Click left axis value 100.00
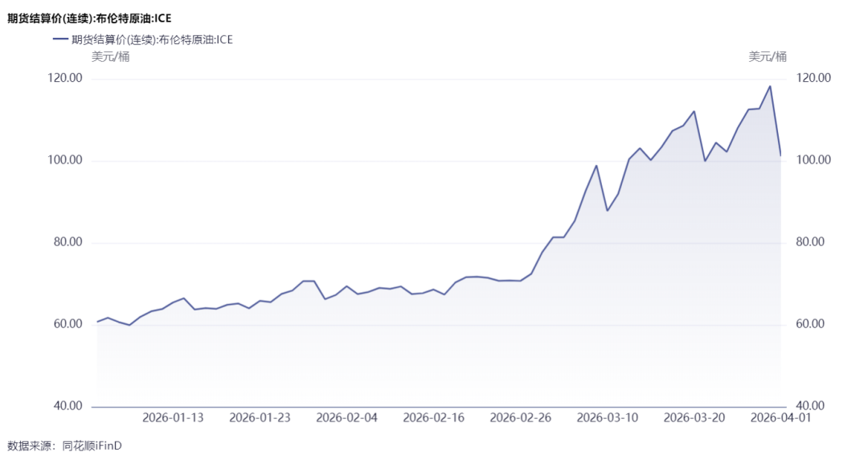 [x=65, y=160]
